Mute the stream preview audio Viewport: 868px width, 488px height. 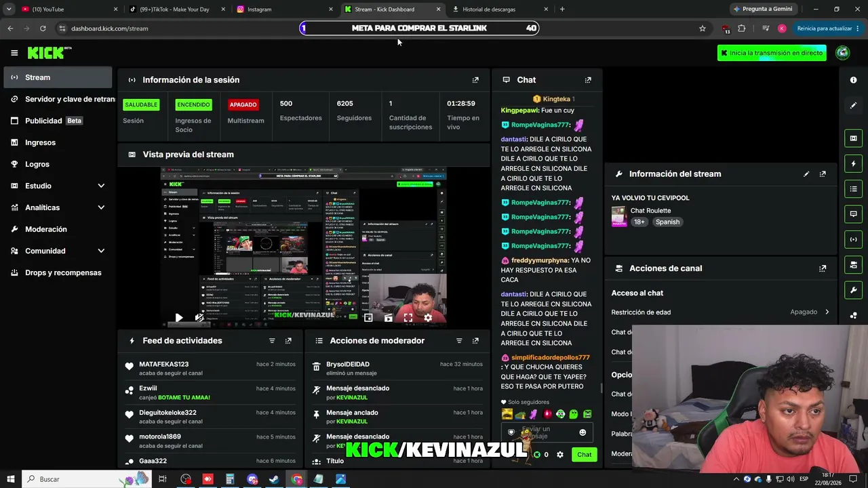click(x=199, y=317)
